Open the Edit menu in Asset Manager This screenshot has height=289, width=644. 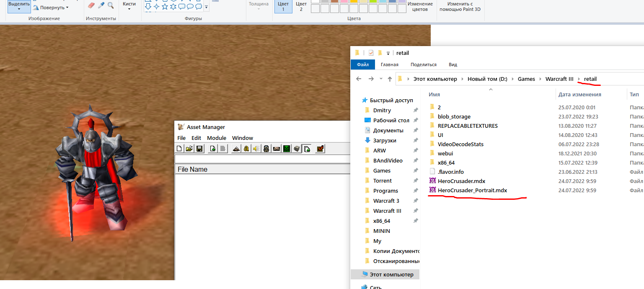click(196, 138)
